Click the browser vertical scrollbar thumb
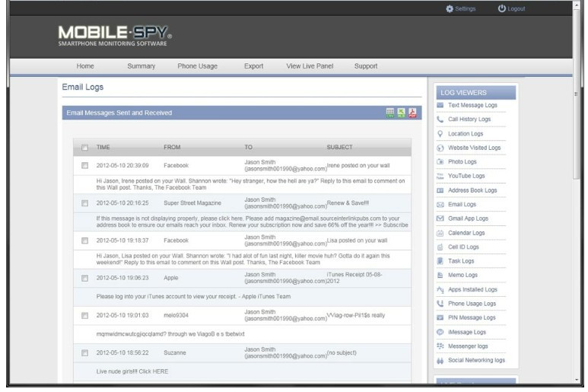 pyautogui.click(x=577, y=94)
